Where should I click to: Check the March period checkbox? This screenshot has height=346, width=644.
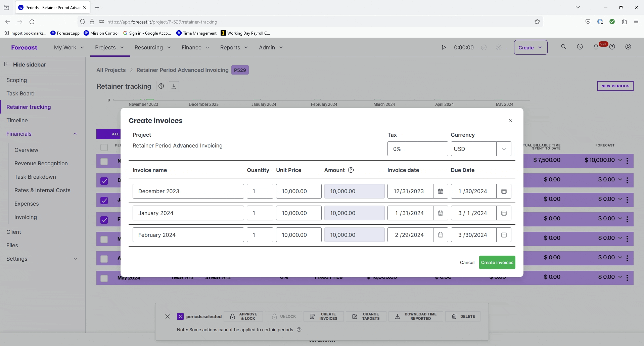104,240
